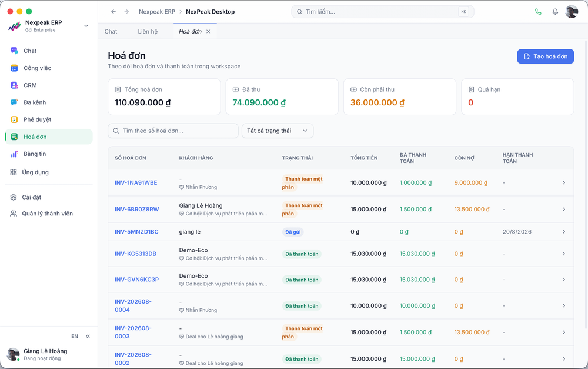Click 9.000.000 đ outstanding amount
This screenshot has height=369, width=588.
click(470, 183)
